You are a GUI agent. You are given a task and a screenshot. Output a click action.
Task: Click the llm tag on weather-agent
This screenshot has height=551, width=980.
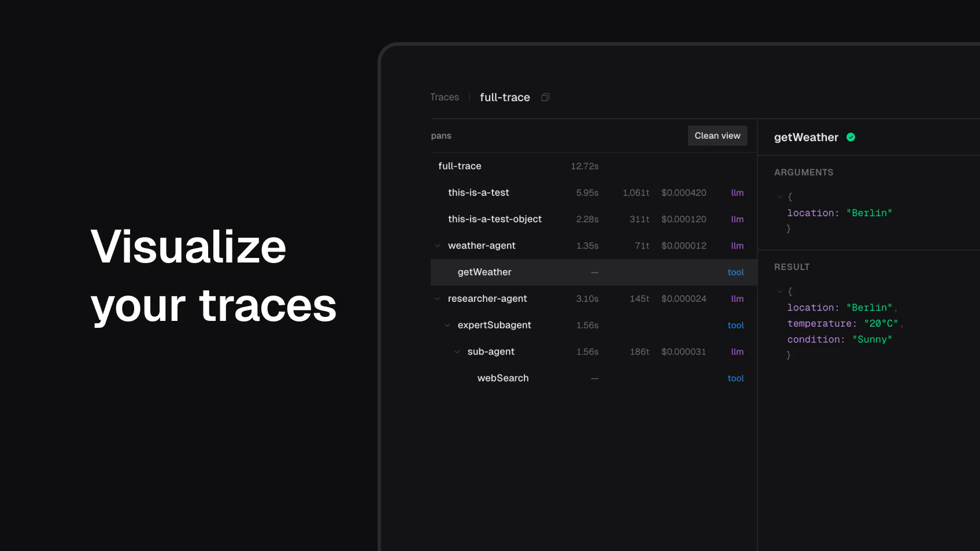point(737,246)
